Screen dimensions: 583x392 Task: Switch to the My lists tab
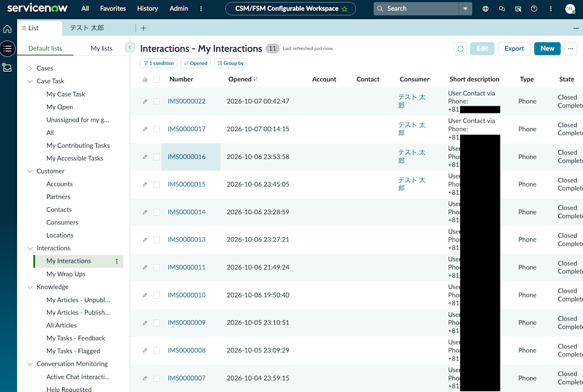pos(102,48)
